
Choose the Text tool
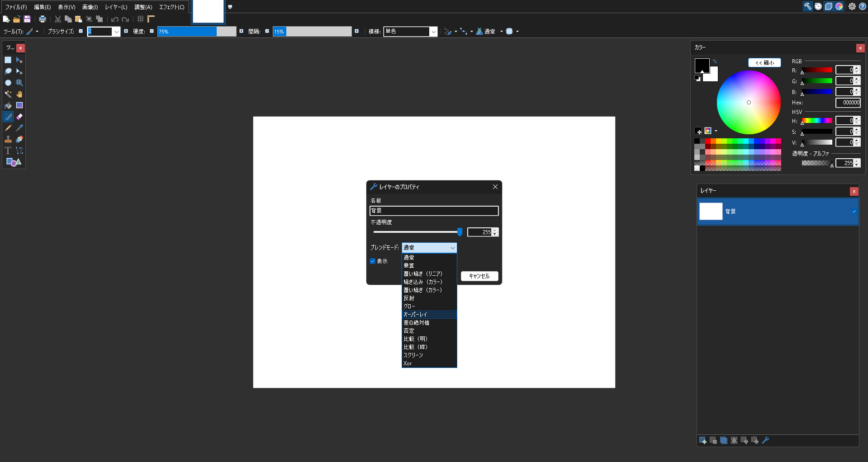click(8, 151)
